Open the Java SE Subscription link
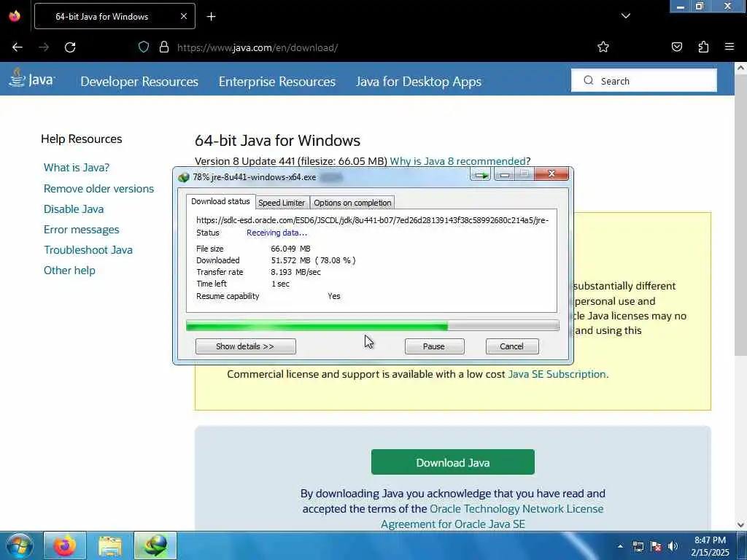This screenshot has height=560, width=747. click(557, 374)
